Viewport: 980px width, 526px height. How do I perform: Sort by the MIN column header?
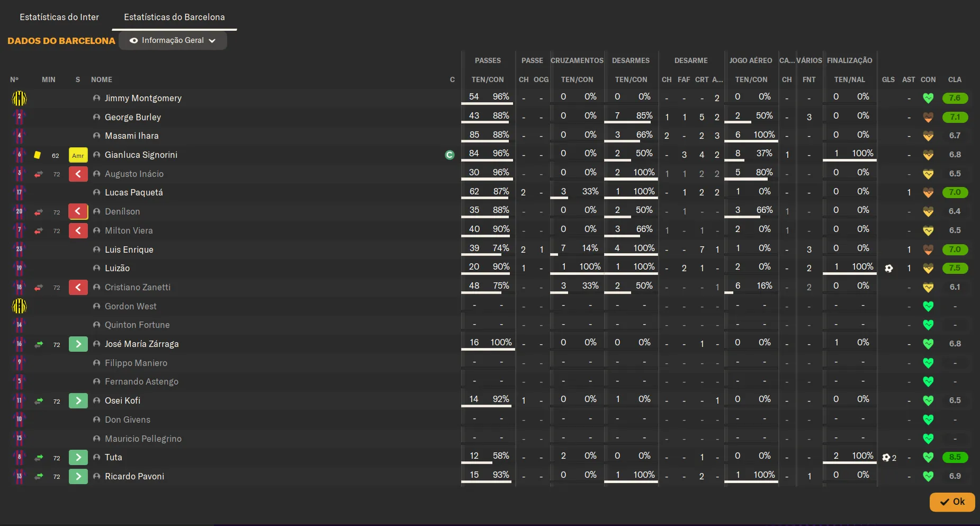point(49,79)
